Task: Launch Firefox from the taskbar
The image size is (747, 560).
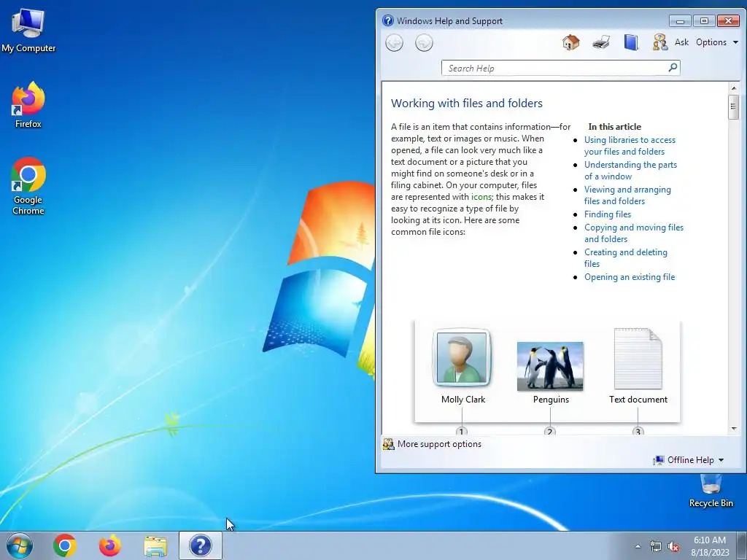Action: coord(109,545)
